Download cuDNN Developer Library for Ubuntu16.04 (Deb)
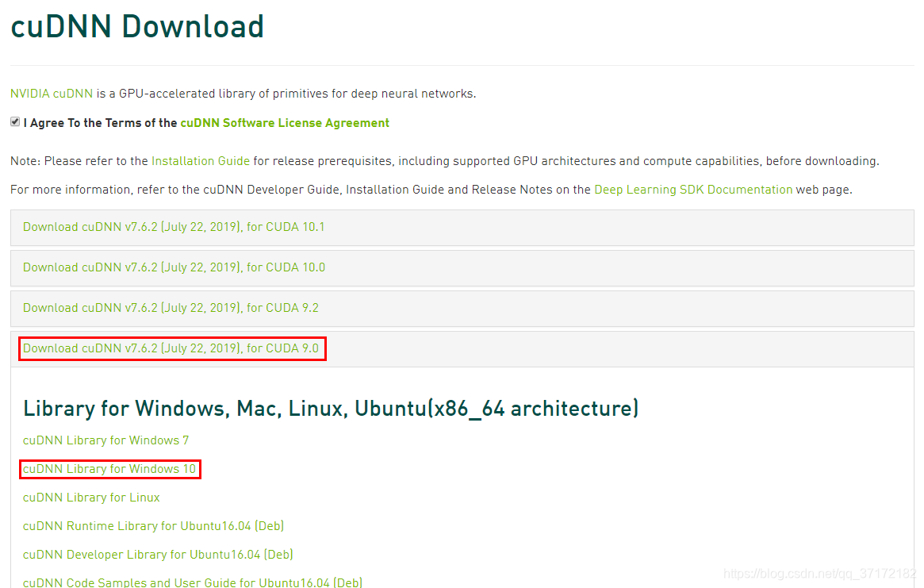The image size is (924, 588). (x=158, y=555)
